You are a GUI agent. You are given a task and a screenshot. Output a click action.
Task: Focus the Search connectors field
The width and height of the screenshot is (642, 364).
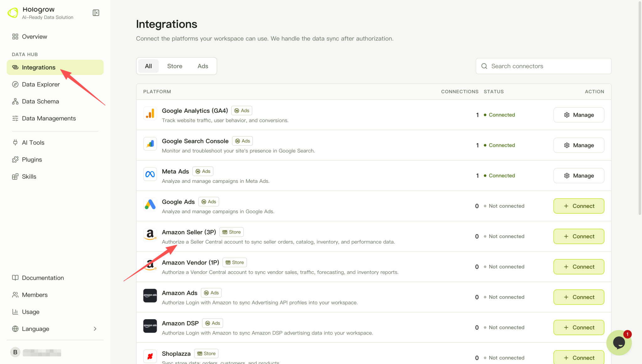544,66
